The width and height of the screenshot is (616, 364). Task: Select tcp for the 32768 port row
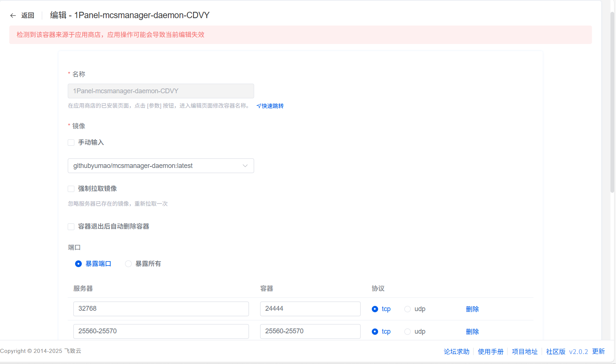pyautogui.click(x=375, y=309)
